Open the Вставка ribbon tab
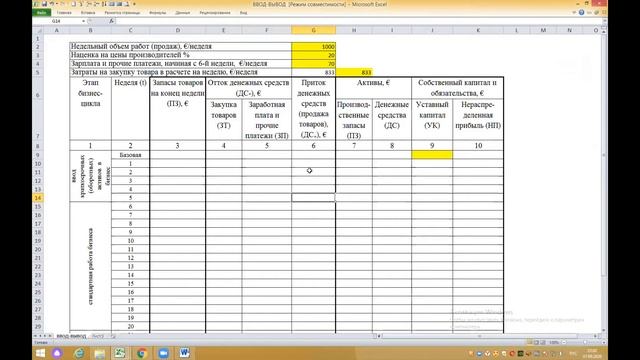 click(x=88, y=13)
